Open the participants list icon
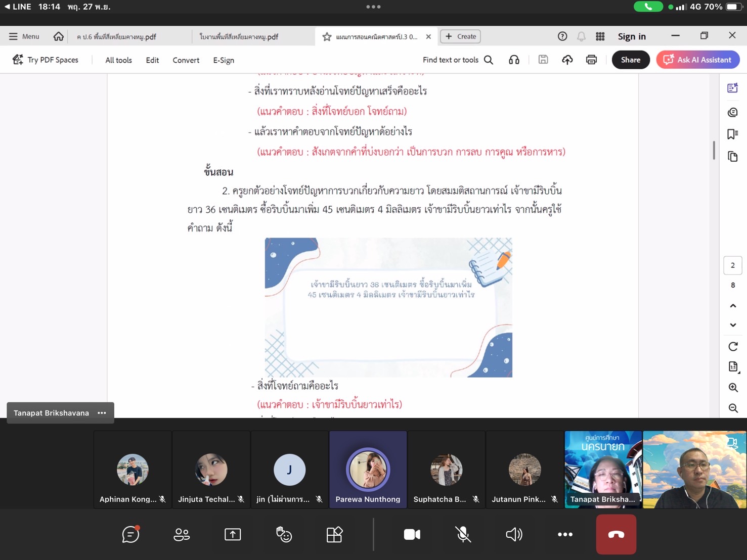Screen dimensions: 747x560 tap(182, 534)
